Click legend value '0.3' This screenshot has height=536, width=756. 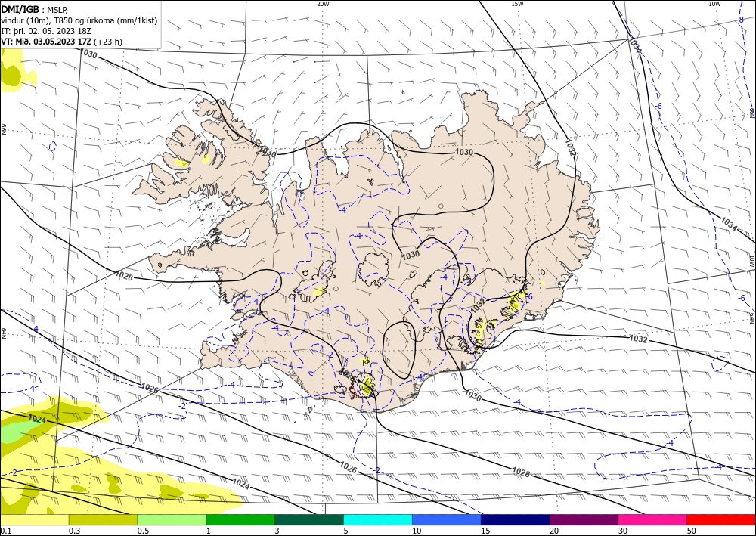(74, 531)
